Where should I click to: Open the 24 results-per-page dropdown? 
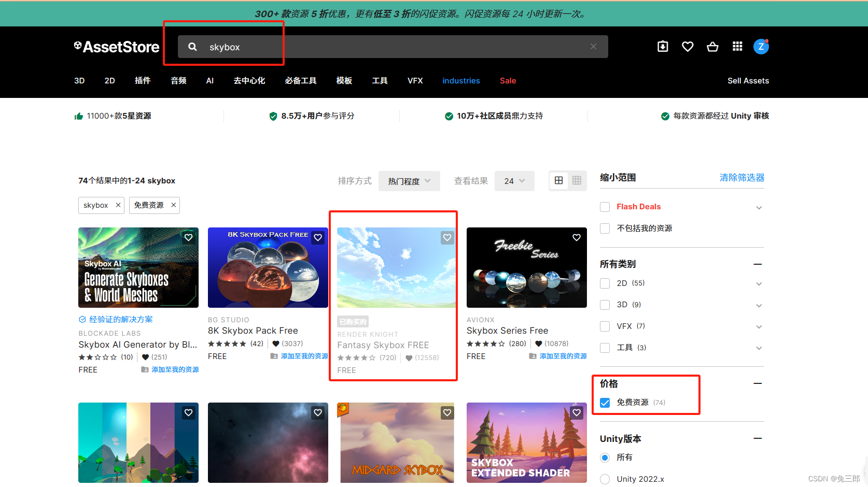514,181
